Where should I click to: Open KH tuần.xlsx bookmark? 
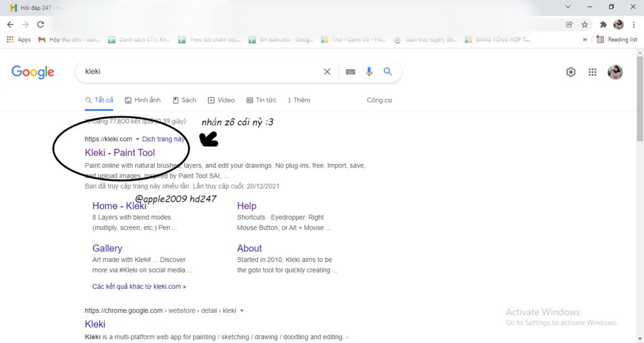pos(281,40)
